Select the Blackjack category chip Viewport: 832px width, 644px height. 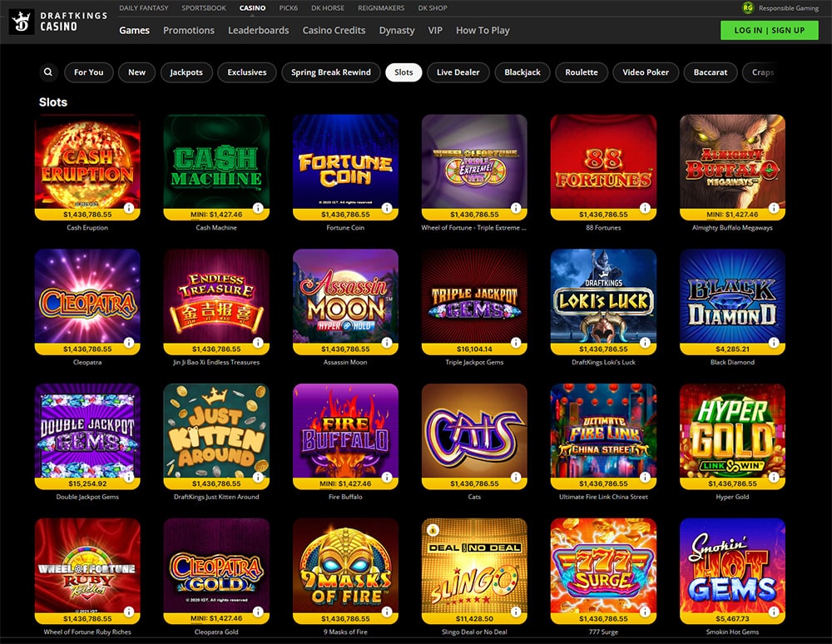[x=522, y=72]
